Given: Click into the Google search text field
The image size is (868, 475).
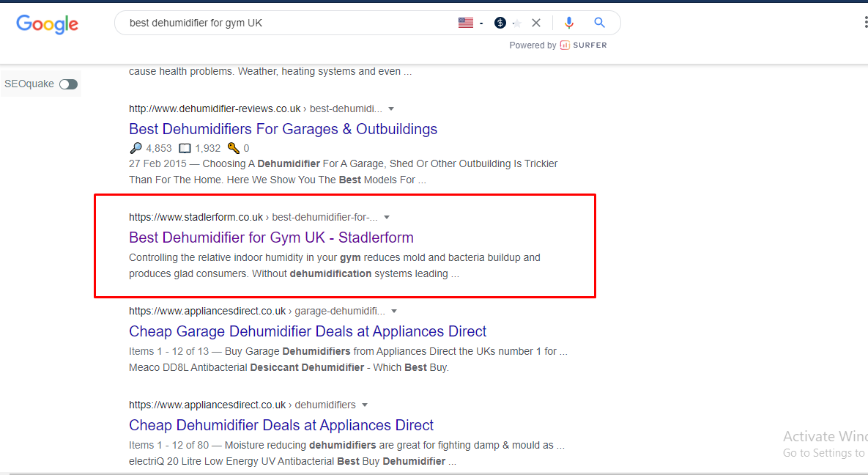Looking at the screenshot, I should tap(286, 23).
